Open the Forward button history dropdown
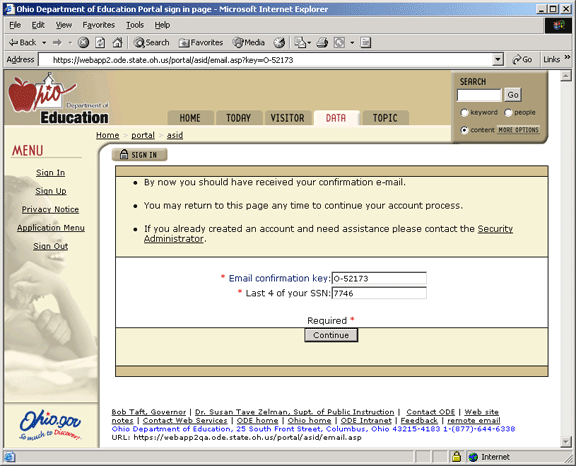The width and height of the screenshot is (576, 466). (x=70, y=43)
